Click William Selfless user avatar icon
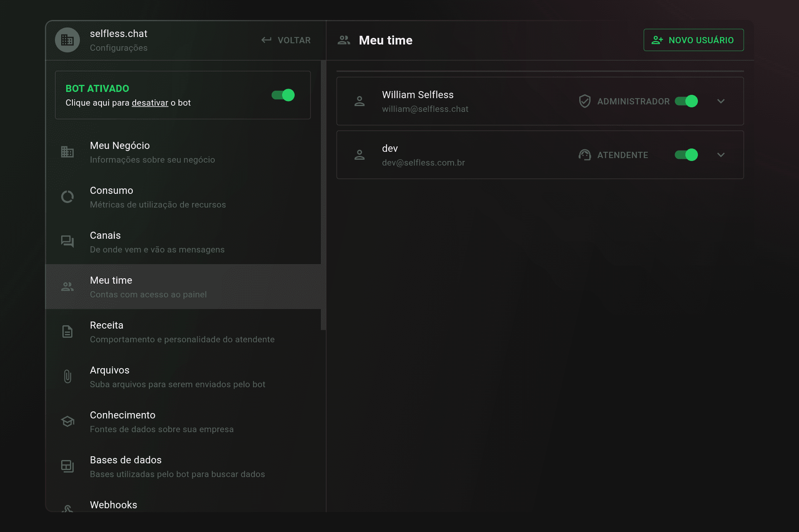 click(x=360, y=101)
